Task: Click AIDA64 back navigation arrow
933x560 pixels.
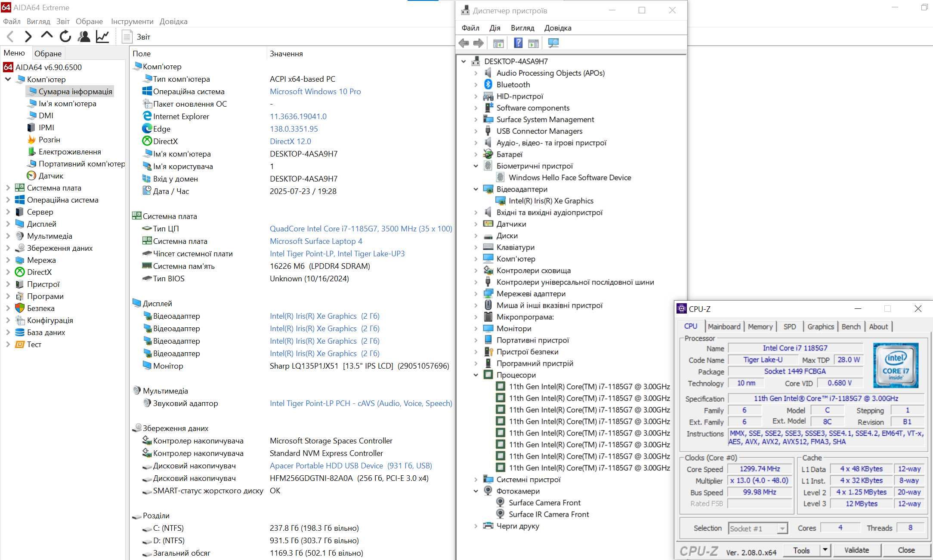Action: click(x=11, y=37)
